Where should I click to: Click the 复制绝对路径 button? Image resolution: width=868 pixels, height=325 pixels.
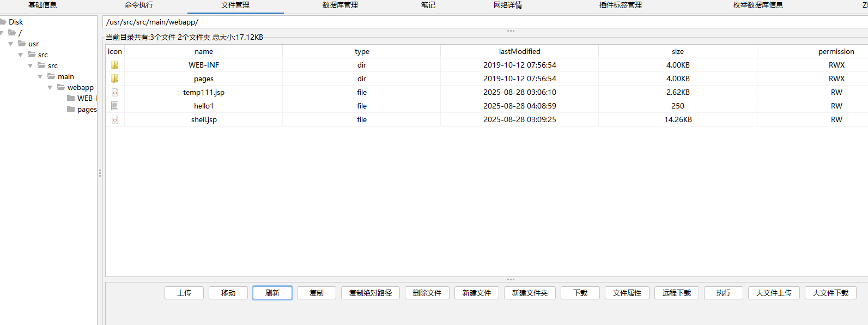click(x=371, y=293)
